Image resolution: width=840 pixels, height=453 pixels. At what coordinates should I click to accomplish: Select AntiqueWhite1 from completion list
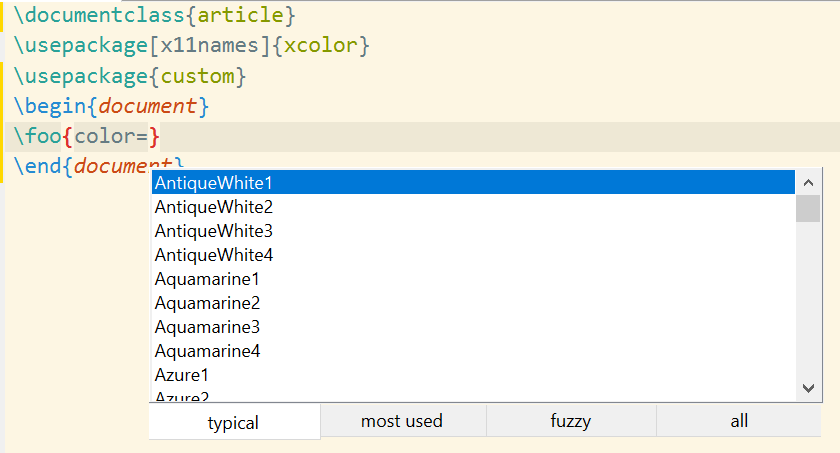473,183
